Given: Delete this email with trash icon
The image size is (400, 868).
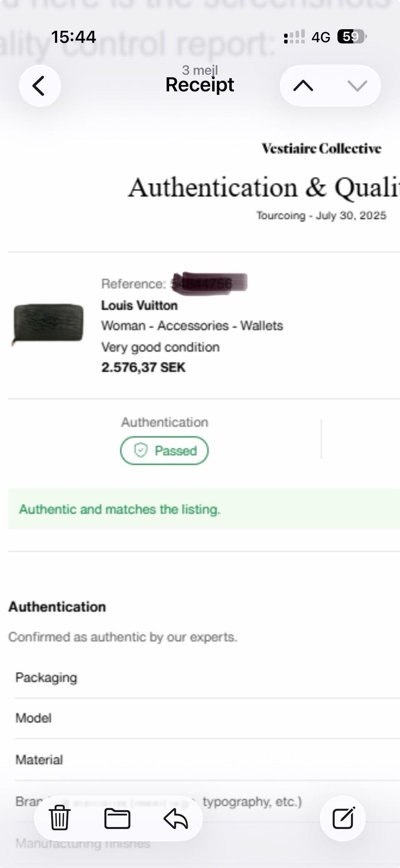Looking at the screenshot, I should coord(60,818).
